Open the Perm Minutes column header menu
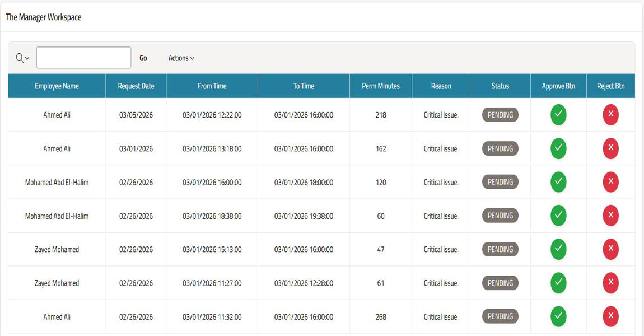The image size is (644, 336). 380,86
